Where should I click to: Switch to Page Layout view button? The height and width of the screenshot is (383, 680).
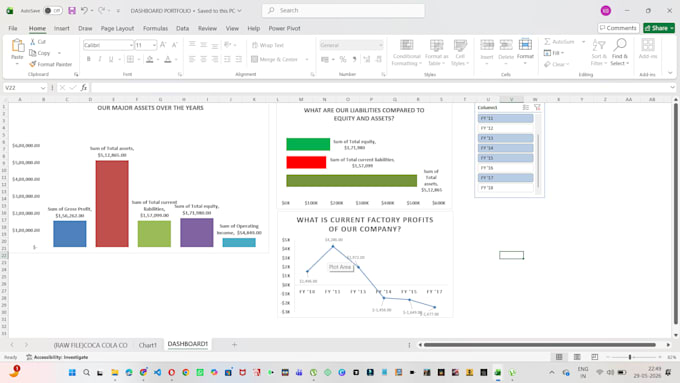[577, 357]
